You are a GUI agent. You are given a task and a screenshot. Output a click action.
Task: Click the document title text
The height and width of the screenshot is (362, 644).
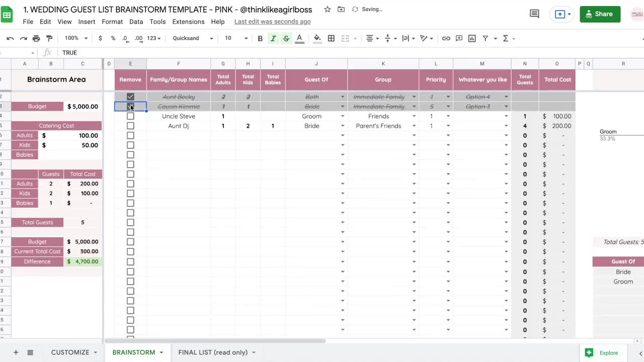168,10
